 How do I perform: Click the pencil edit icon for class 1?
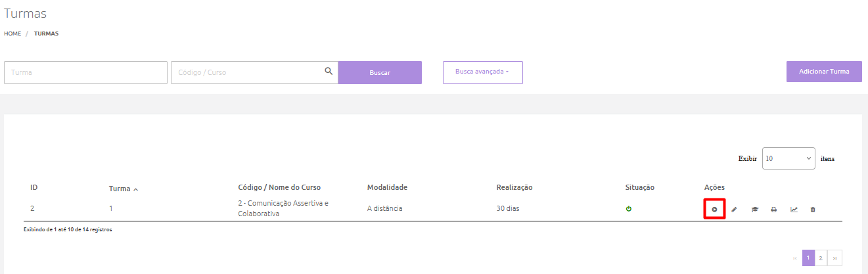[x=734, y=210]
